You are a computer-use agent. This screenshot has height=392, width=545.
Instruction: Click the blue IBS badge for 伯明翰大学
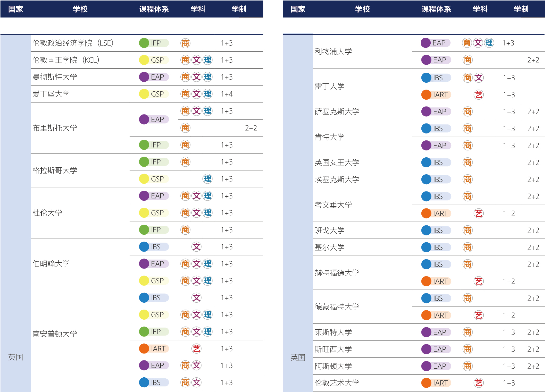[154, 246]
